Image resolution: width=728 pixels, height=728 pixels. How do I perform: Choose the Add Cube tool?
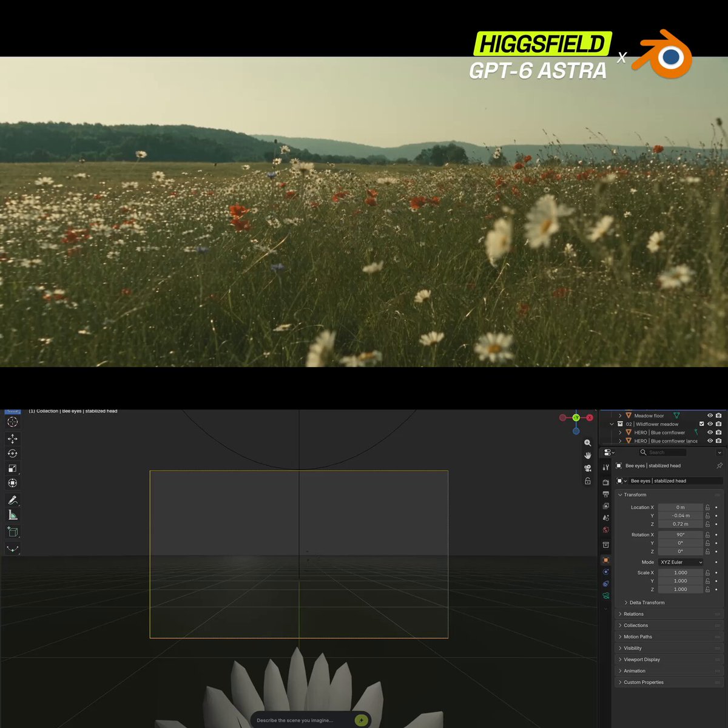point(13,532)
